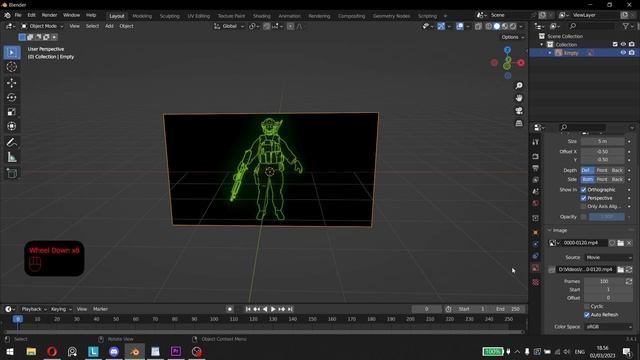Select the Measure tool
The width and height of the screenshot is (640, 360).
[x=12, y=157]
